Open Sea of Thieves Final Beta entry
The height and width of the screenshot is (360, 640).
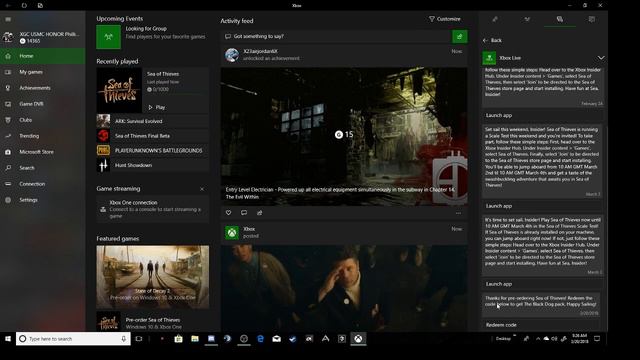click(x=153, y=136)
